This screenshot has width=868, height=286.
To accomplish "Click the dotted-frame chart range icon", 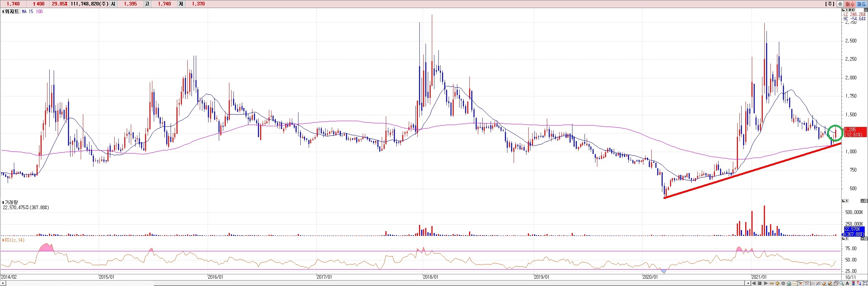I will [x=795, y=283].
